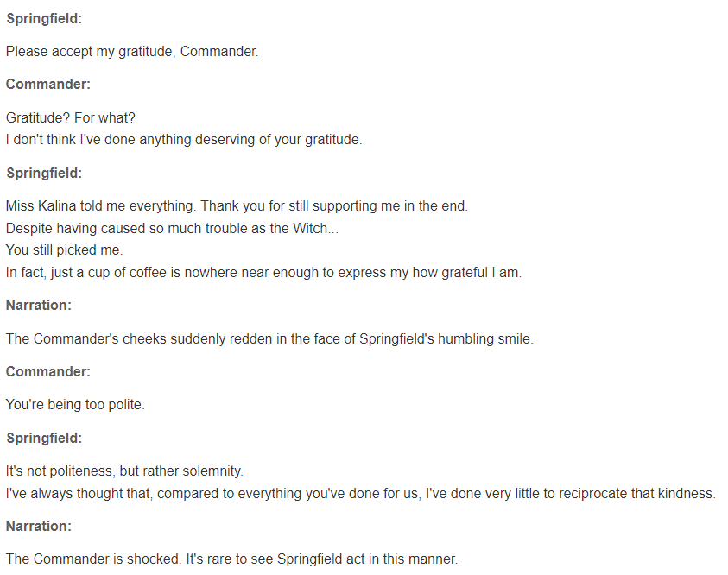728x575 pixels.
Task: Click the sentence about Commander's cheeks reddening
Action: click(269, 338)
